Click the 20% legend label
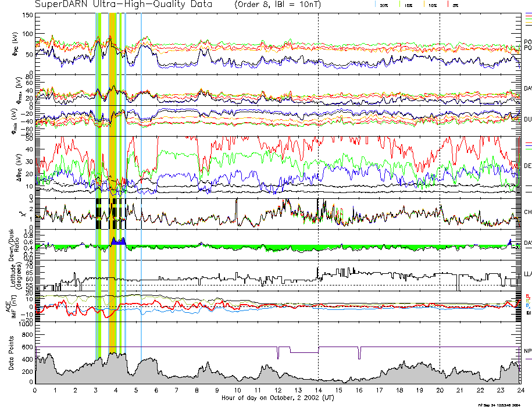532x407 pixels. click(384, 5)
